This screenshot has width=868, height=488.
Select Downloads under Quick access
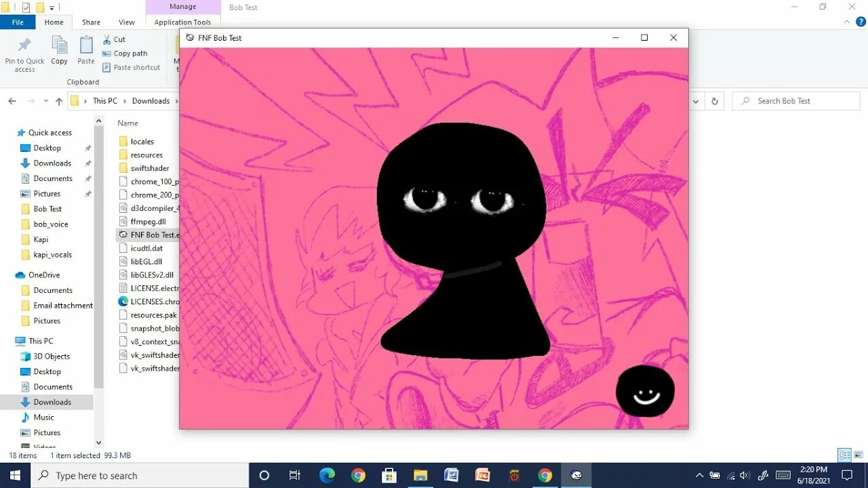[52, 163]
